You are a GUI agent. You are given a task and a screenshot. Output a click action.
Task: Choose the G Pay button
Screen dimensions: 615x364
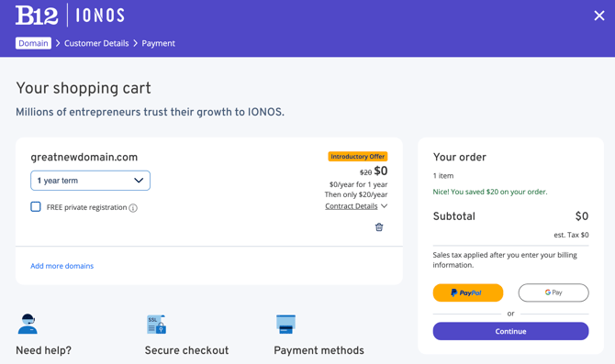(x=553, y=292)
